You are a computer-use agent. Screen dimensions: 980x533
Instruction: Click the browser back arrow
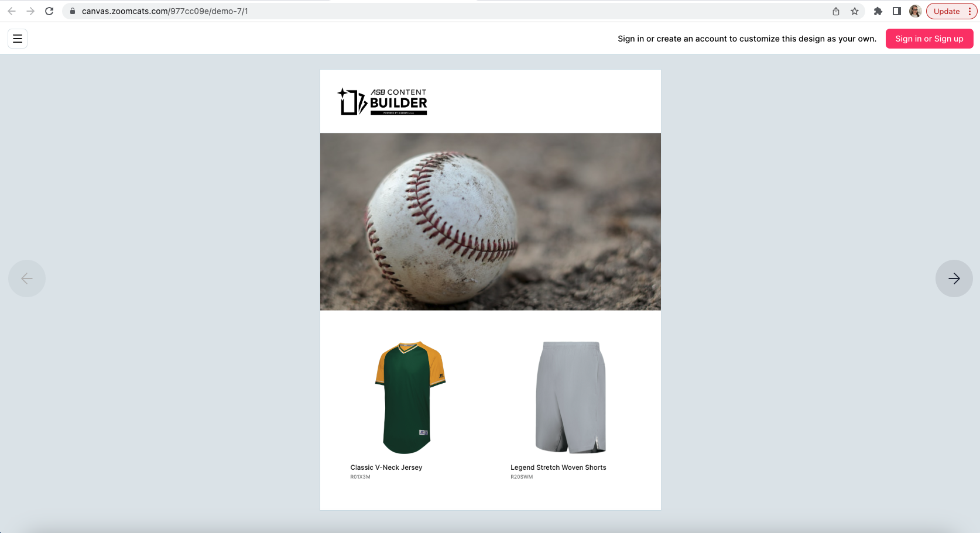coord(12,11)
